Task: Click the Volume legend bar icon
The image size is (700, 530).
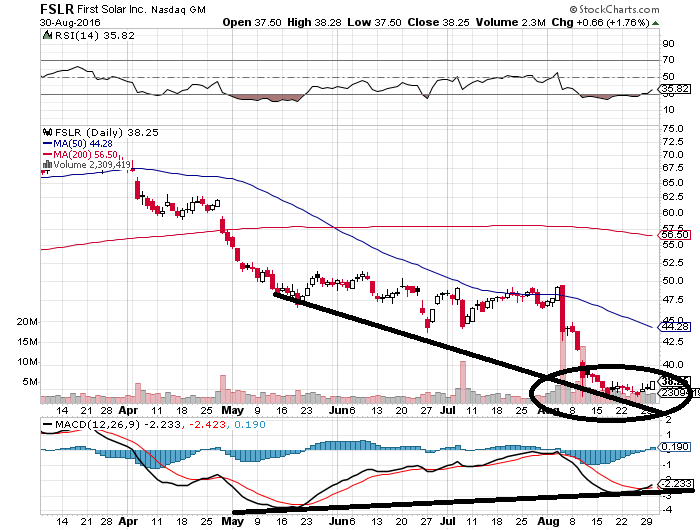Action: (47, 165)
